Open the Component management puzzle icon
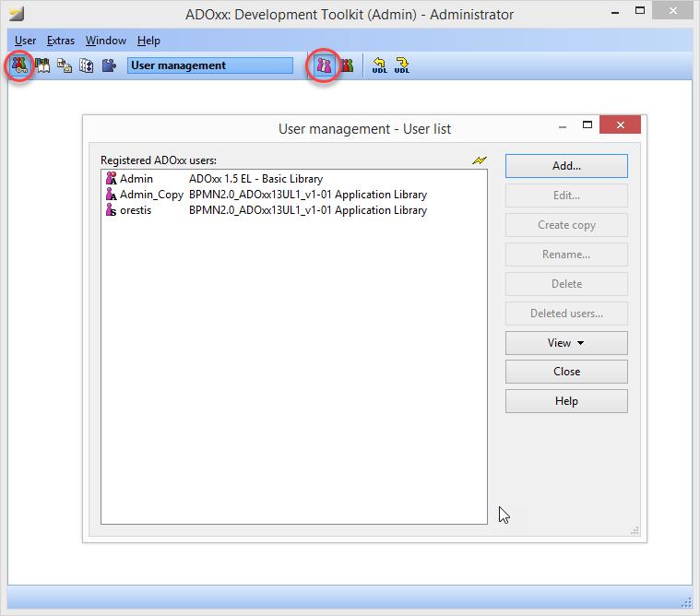The image size is (700, 616). (x=109, y=65)
